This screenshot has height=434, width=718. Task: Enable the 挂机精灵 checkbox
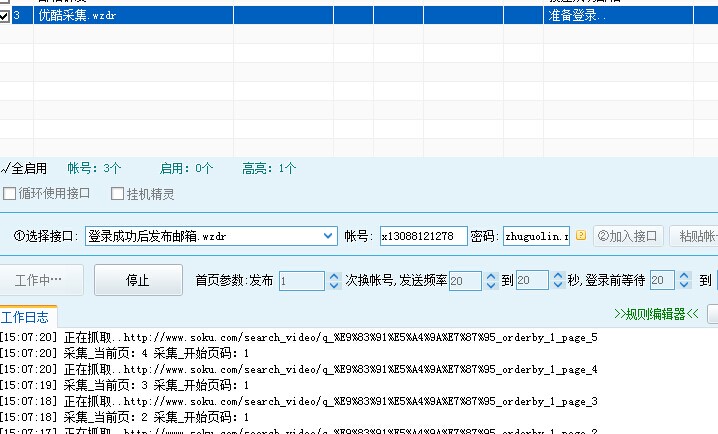118,194
